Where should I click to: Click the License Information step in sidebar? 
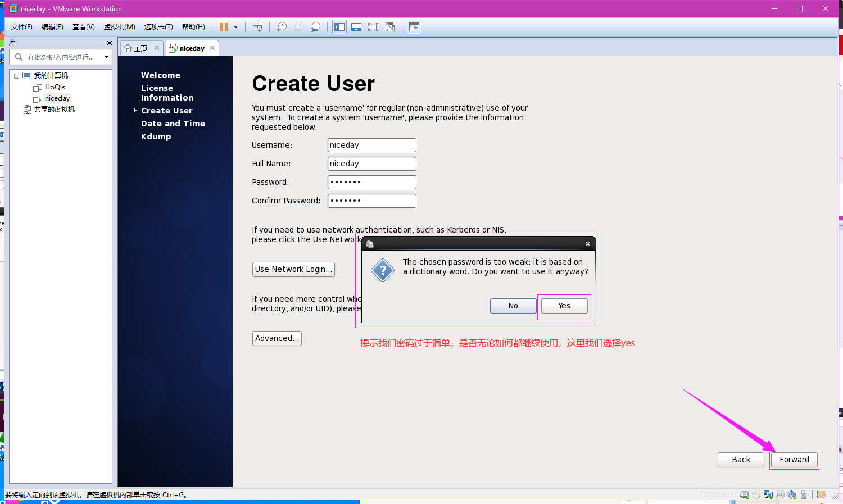click(x=167, y=93)
